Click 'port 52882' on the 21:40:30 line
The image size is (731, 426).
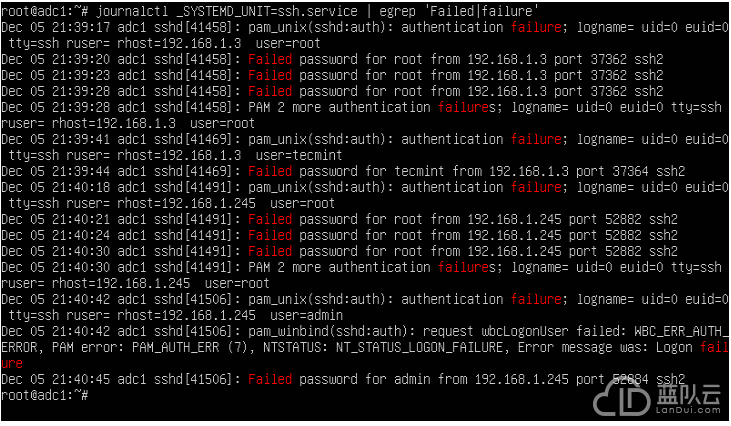[x=605, y=252]
